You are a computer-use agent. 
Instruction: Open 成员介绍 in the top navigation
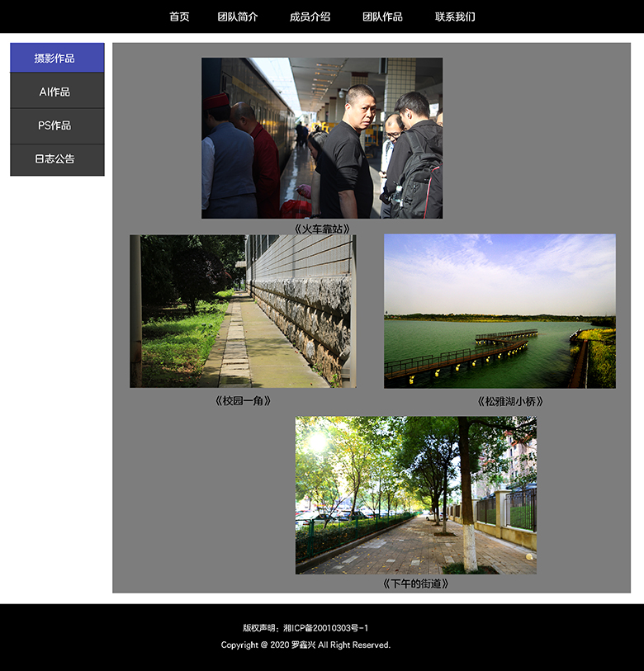click(x=310, y=17)
